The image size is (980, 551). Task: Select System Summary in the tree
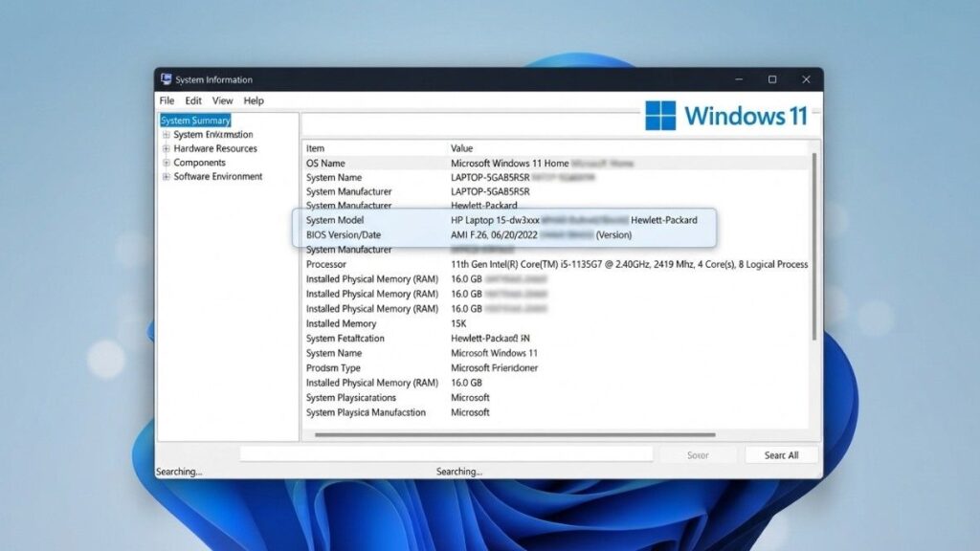195,120
